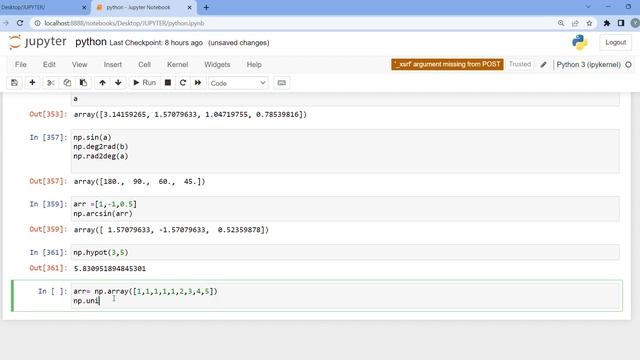Click the share page icon

[x=575, y=23]
